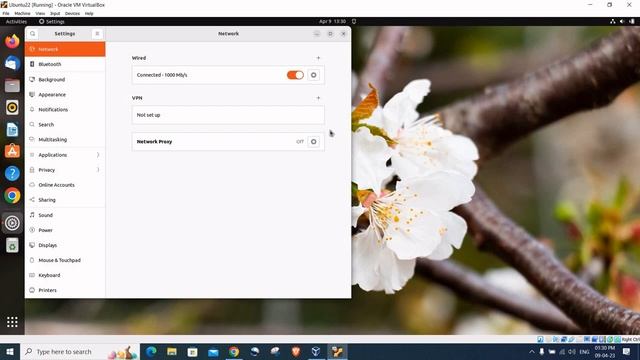This screenshot has height=360, width=640.
Task: Open Mouse & Touchpad settings
Action: (65, 260)
